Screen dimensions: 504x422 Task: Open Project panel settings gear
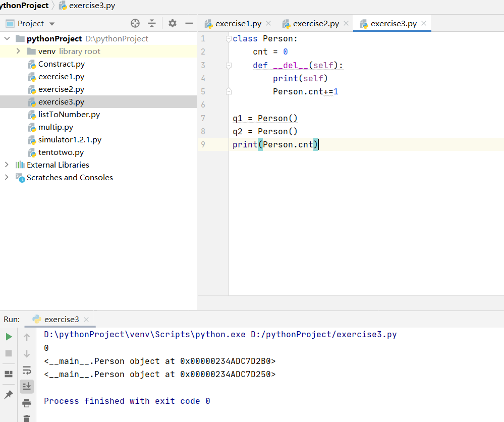[173, 24]
